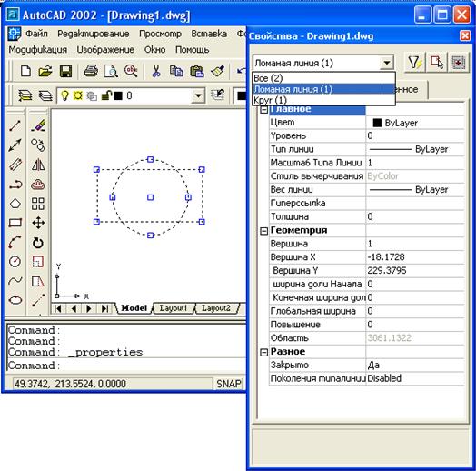The height and width of the screenshot is (471, 476).
Task: Toggle layer 0 freeze in viewport icon
Action: click(x=92, y=96)
